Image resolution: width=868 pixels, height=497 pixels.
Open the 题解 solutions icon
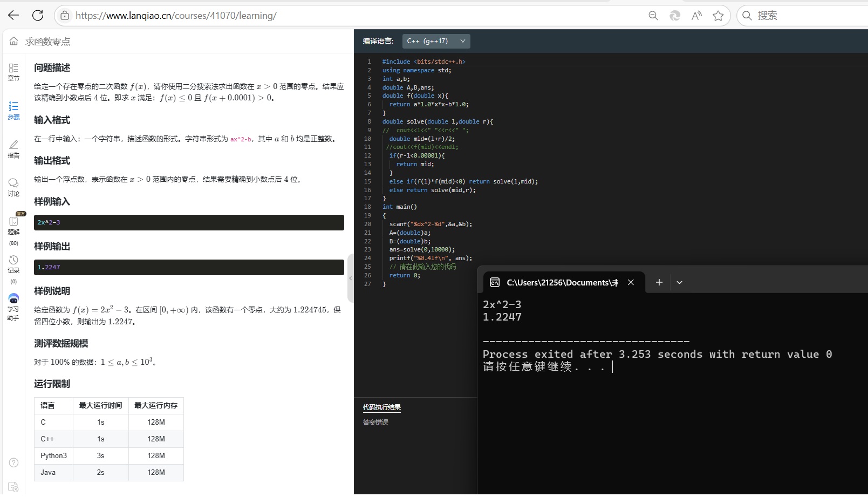pos(13,225)
